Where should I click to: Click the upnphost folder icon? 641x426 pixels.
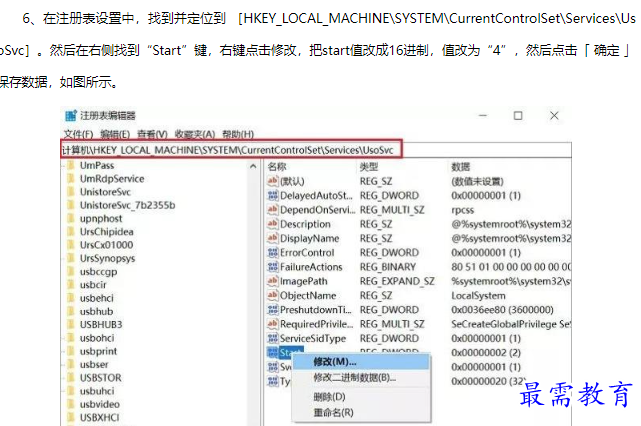point(71,218)
